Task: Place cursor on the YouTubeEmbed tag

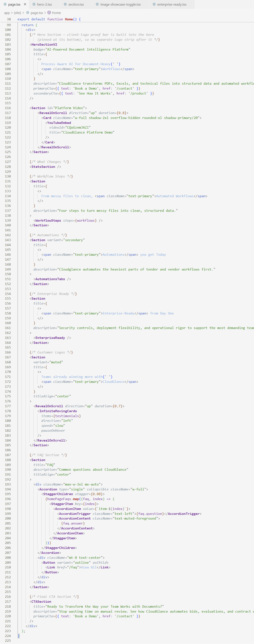Action: (59, 123)
